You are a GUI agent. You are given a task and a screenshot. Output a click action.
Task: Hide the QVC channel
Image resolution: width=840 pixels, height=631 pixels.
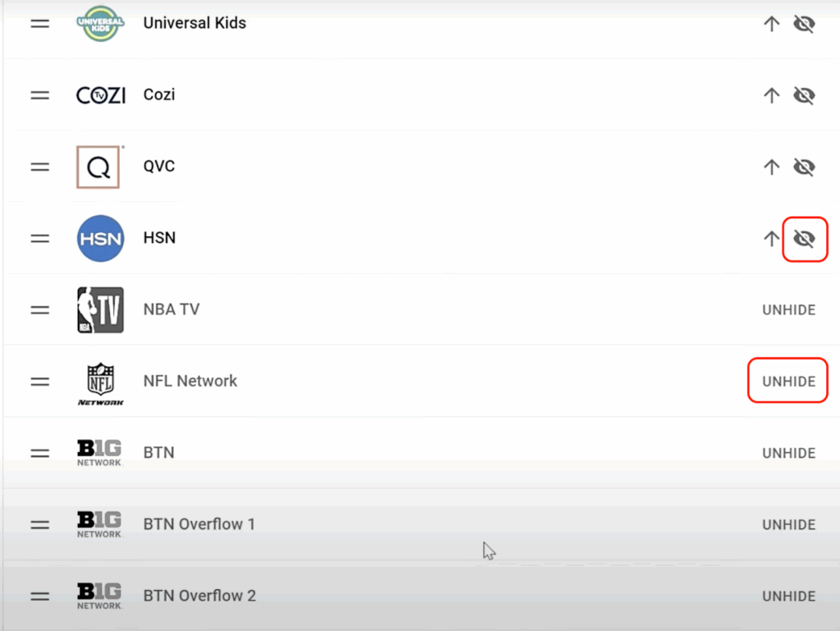(x=804, y=167)
